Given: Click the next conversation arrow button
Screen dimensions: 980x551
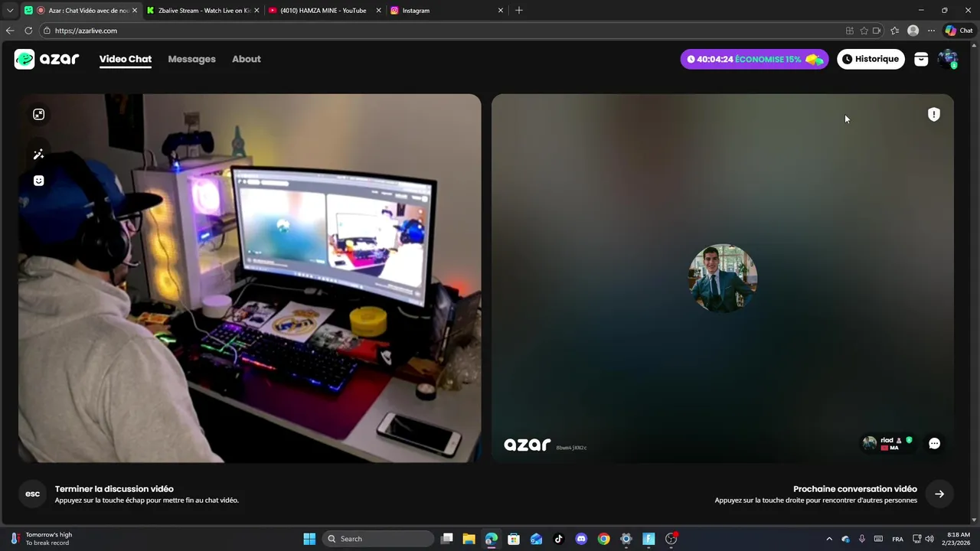Looking at the screenshot, I should pos(939,494).
